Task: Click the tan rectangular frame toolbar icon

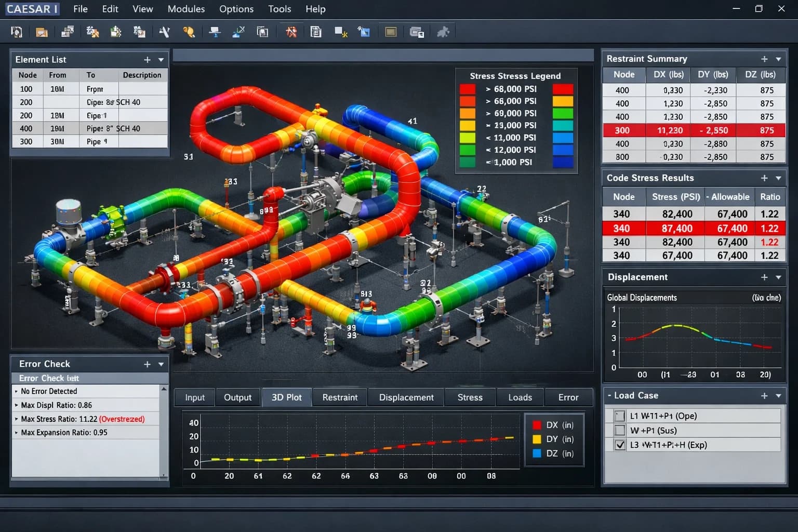Action: tap(391, 32)
